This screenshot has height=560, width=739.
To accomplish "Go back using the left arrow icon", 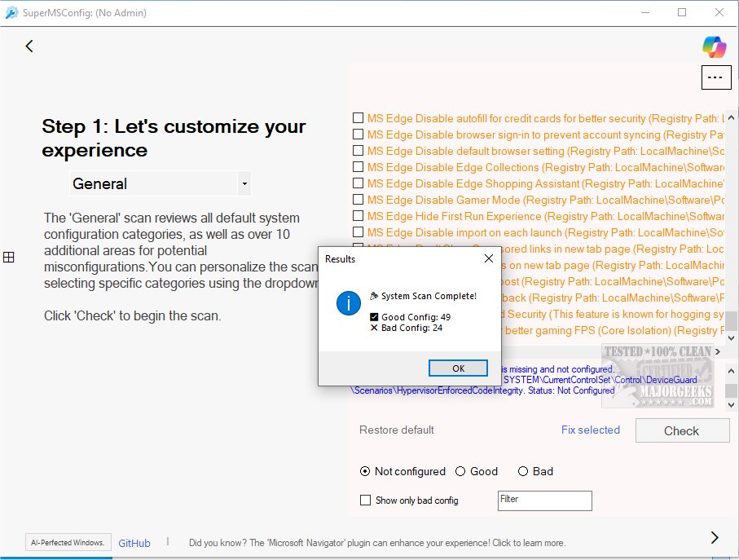I will pos(29,46).
